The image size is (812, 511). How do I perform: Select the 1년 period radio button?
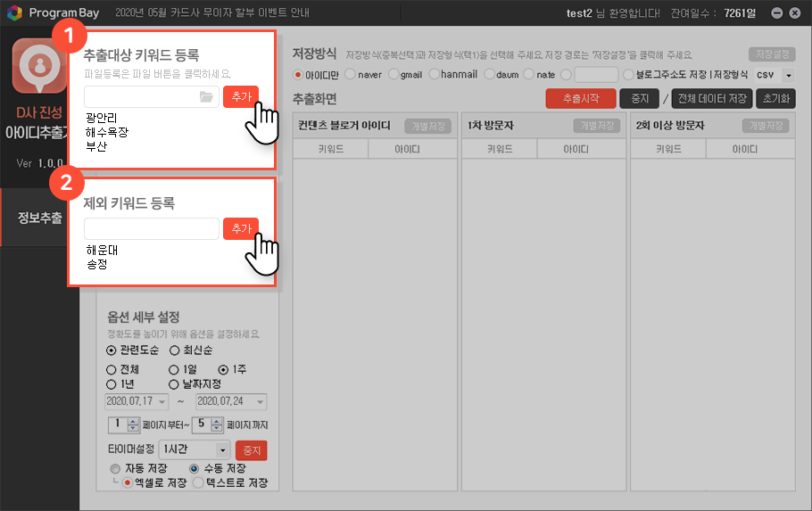pos(112,383)
